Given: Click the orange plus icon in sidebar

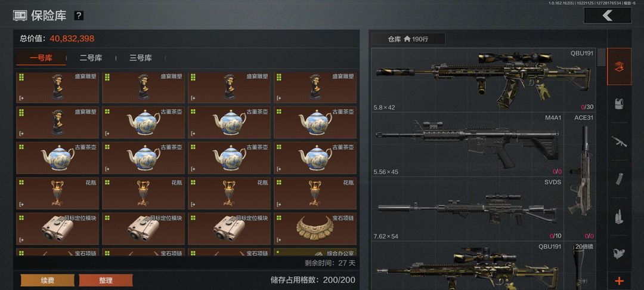Looking at the screenshot, I should (619, 282).
